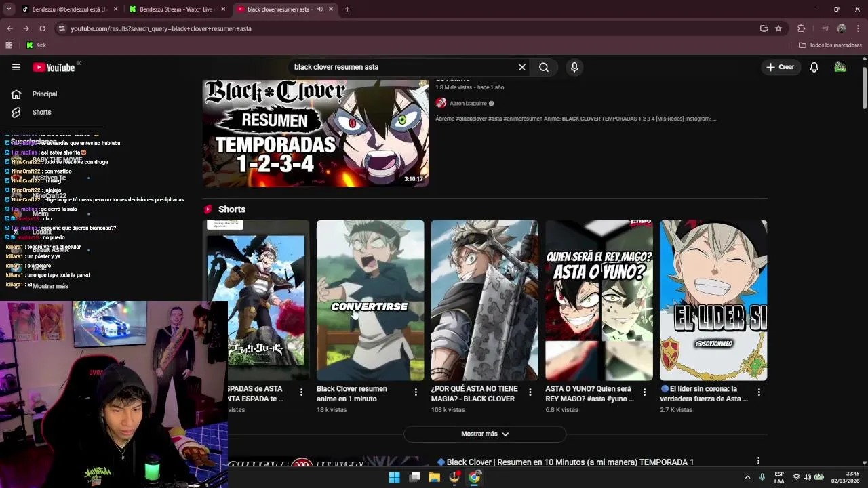Open File Explorer from taskbar

[434, 477]
